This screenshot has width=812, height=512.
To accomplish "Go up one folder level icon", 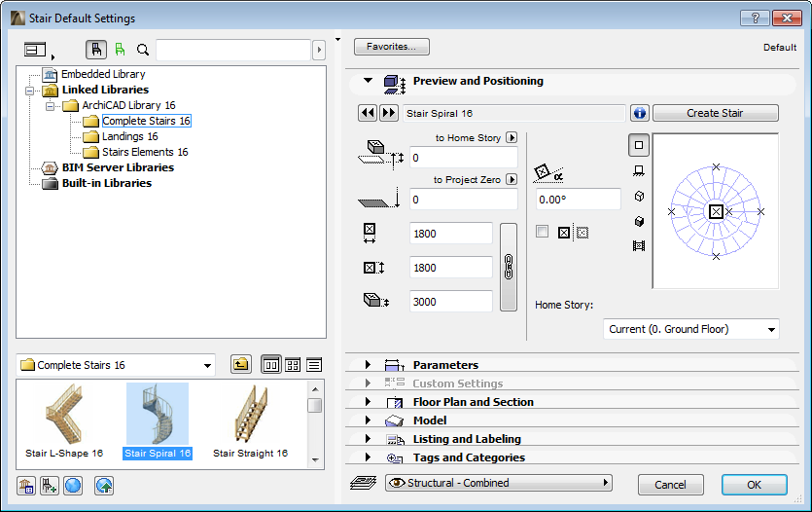I will [241, 365].
